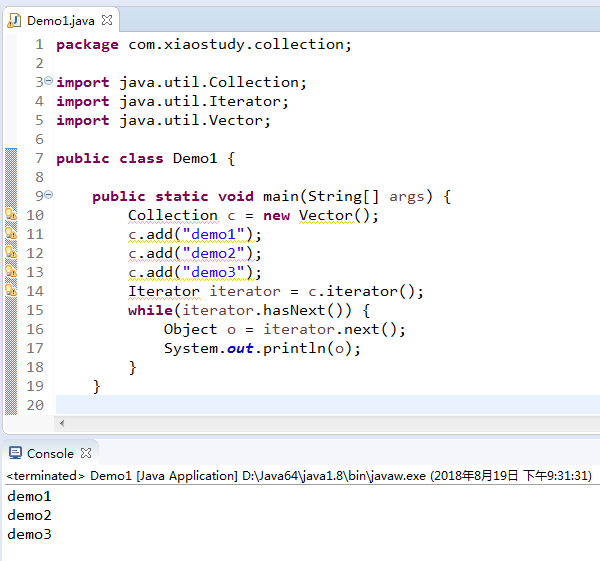Click java.util.Iterator import text
600x561 pixels.
(x=201, y=101)
